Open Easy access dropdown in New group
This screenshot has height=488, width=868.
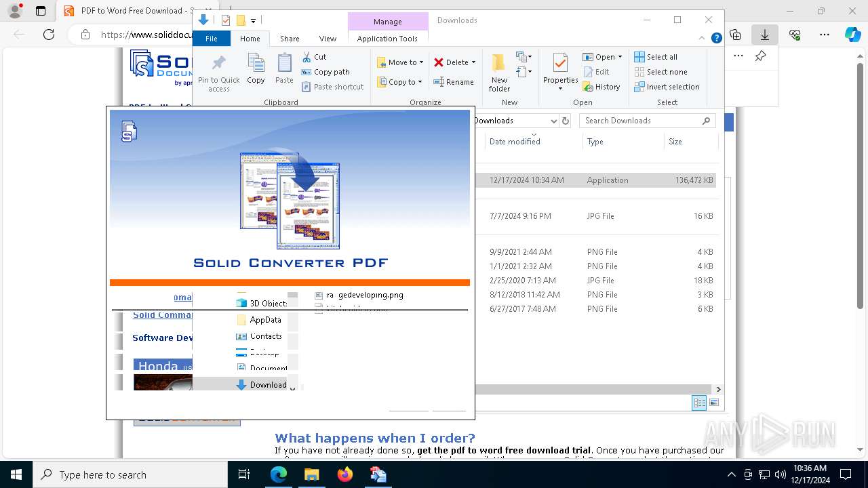(524, 71)
